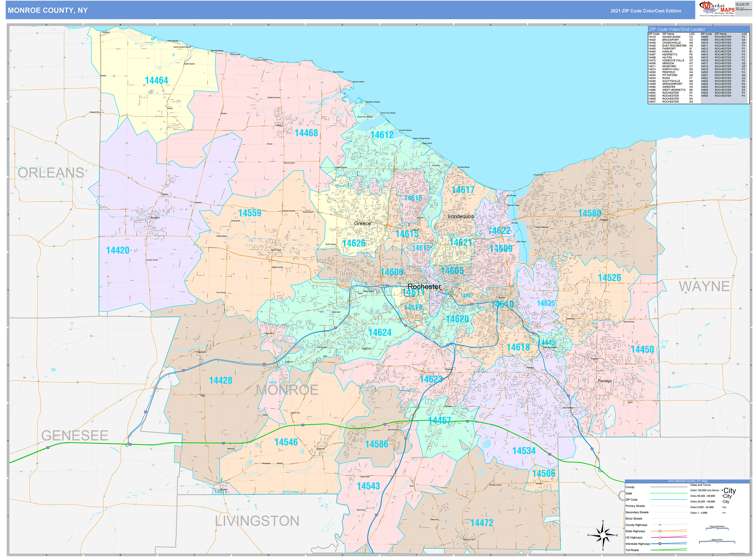Click the compass rose near the legend

click(x=603, y=535)
